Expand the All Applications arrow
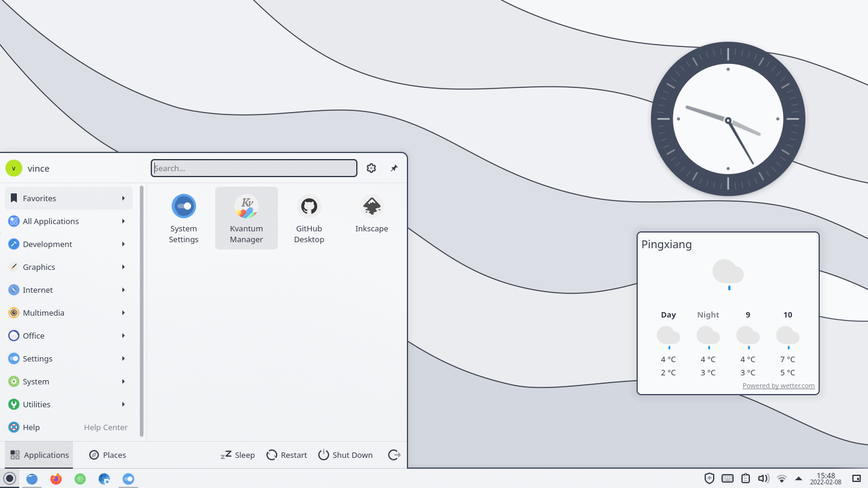Screen dimensions: 868x488 [x=123, y=221]
